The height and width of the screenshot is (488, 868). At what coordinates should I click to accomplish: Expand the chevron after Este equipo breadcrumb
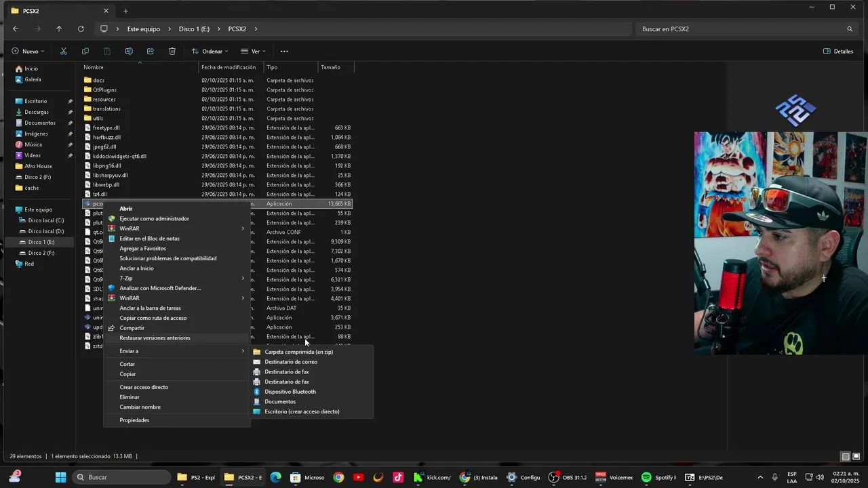(169, 29)
